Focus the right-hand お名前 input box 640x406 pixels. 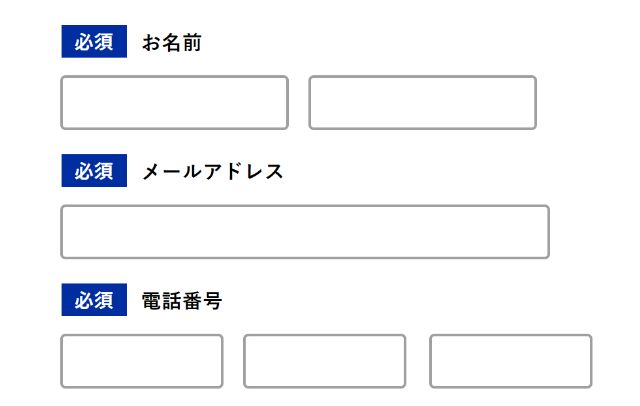(422, 102)
